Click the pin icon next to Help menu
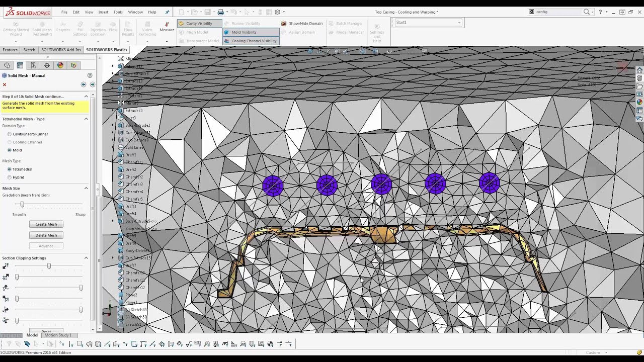The width and height of the screenshot is (644, 362). point(167,12)
